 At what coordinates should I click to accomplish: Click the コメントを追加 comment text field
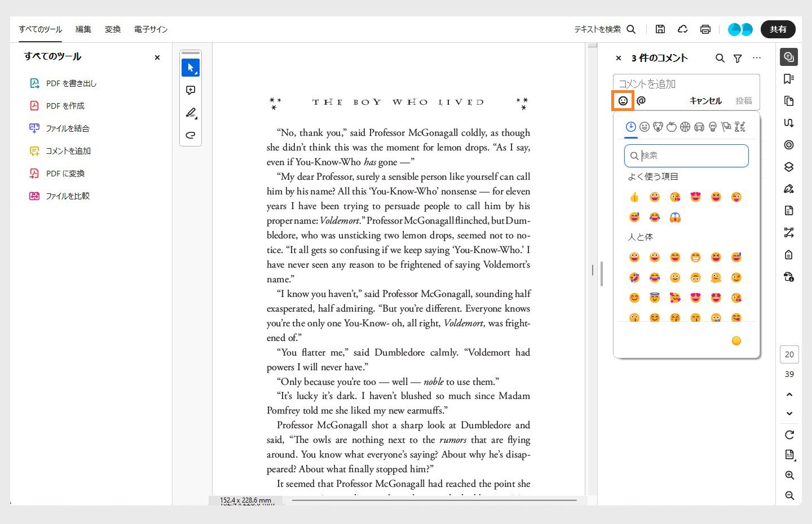pyautogui.click(x=686, y=84)
